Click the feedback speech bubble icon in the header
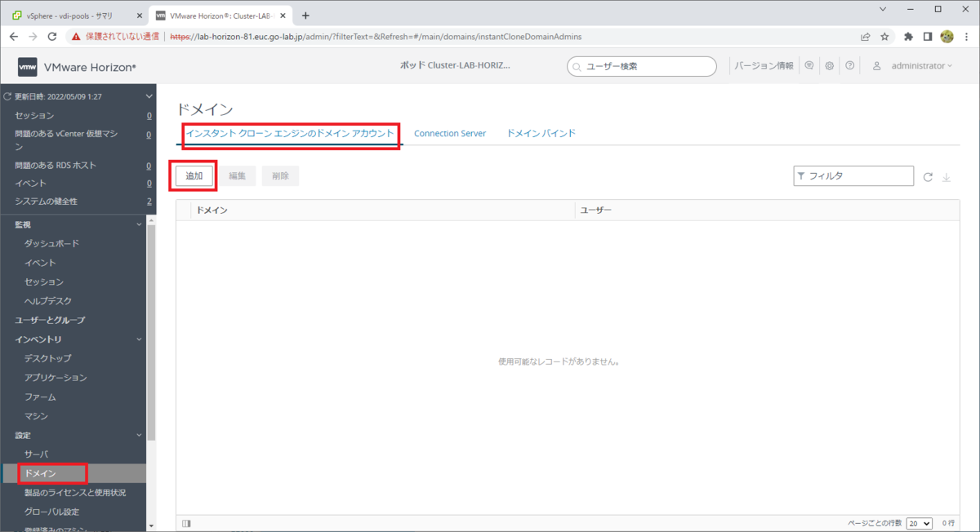This screenshot has height=532, width=980. 809,66
